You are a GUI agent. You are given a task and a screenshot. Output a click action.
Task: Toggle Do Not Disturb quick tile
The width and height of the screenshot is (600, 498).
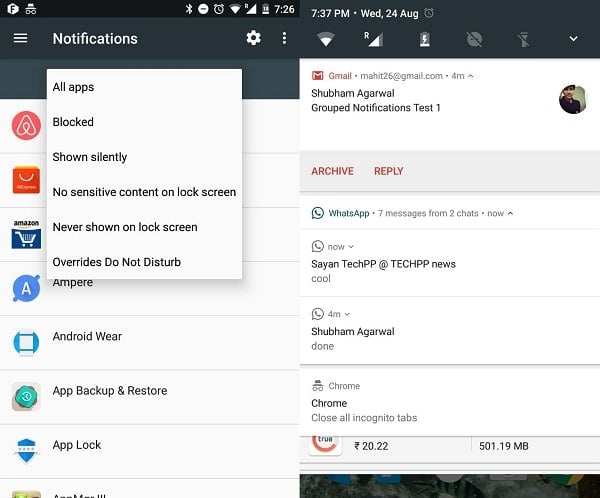point(474,39)
